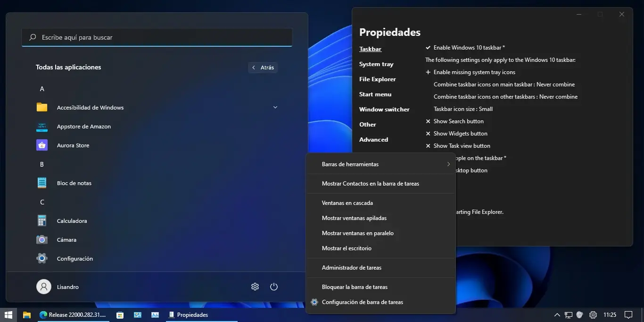Image resolution: width=644 pixels, height=322 pixels.
Task: Open the 11:25 clock flyout
Action: [x=610, y=315]
